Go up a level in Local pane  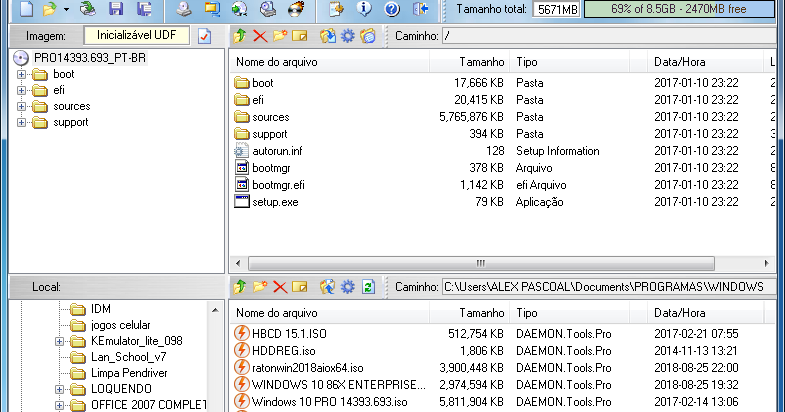(240, 287)
